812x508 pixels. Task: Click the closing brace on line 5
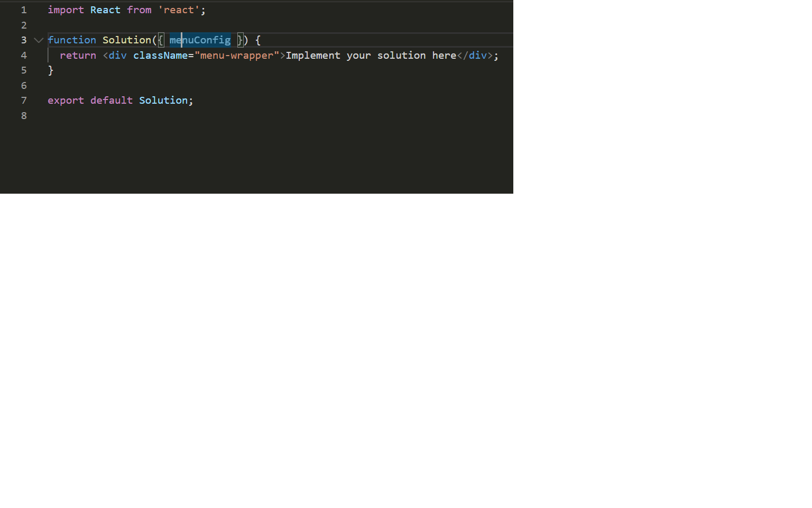(51, 70)
